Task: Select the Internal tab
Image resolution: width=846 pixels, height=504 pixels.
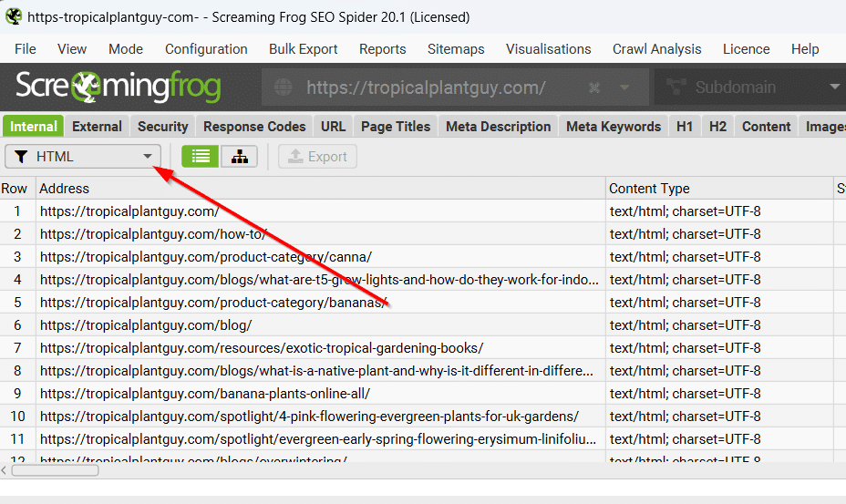Action: point(34,127)
